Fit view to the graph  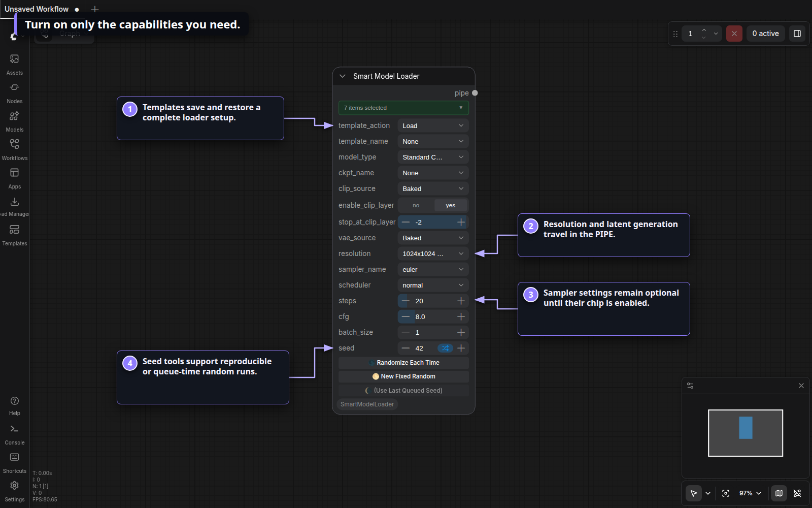726,493
